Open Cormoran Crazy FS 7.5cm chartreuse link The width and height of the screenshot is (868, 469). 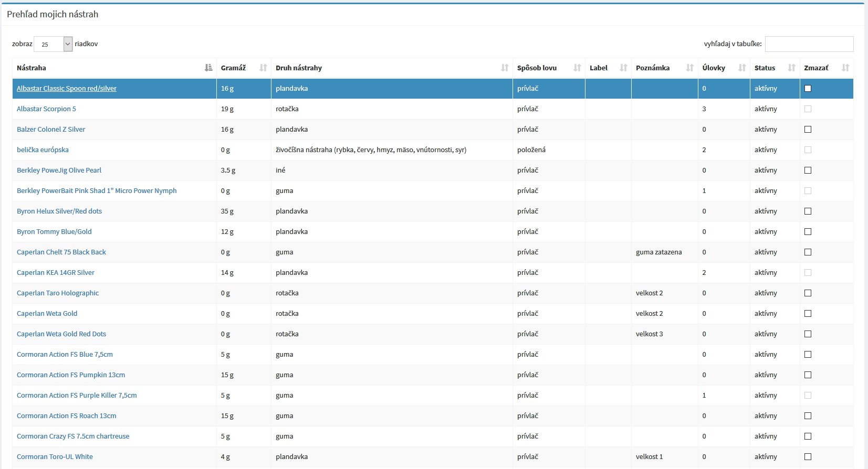point(73,436)
